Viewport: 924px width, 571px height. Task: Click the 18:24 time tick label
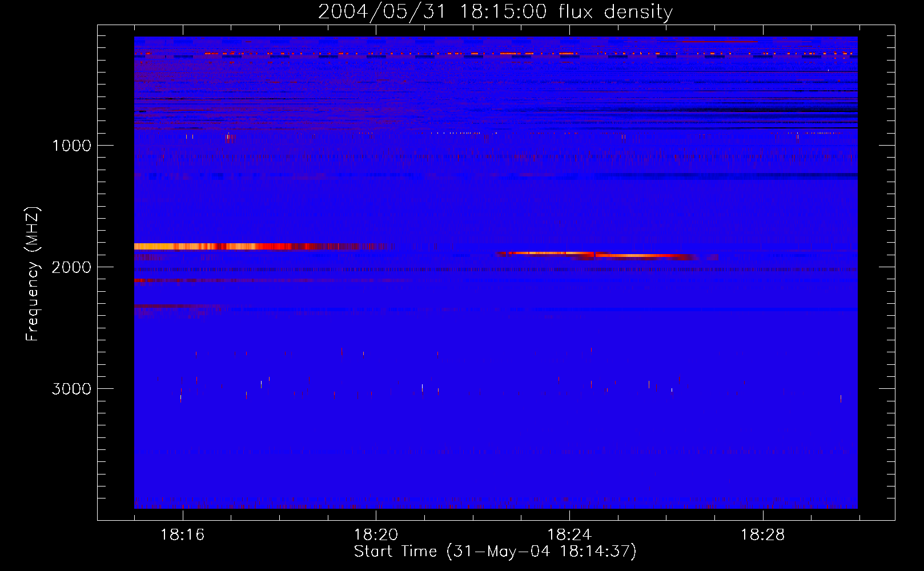(x=569, y=535)
